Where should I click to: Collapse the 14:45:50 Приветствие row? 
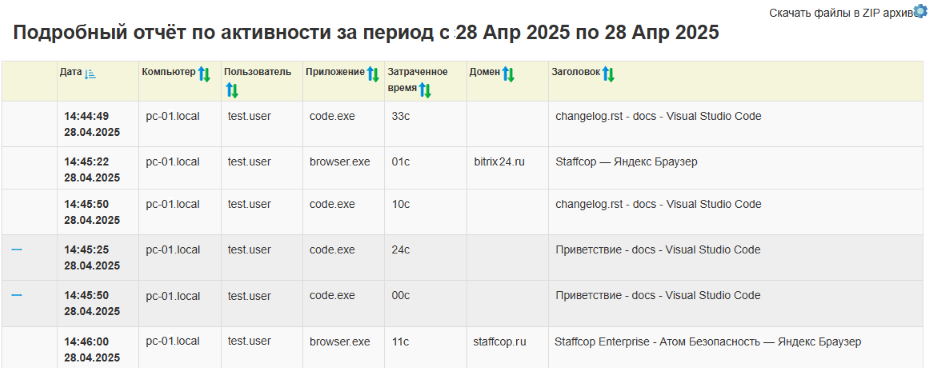[x=17, y=295]
